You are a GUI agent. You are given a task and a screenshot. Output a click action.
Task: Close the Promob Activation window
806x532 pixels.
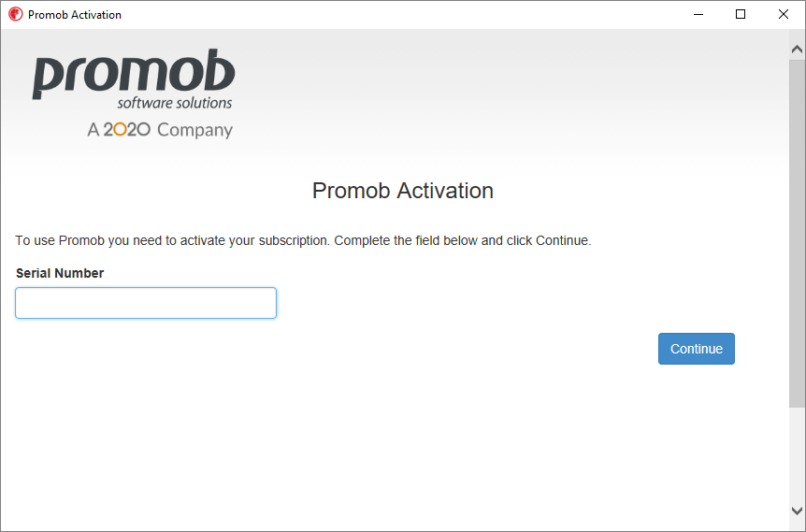[783, 14]
